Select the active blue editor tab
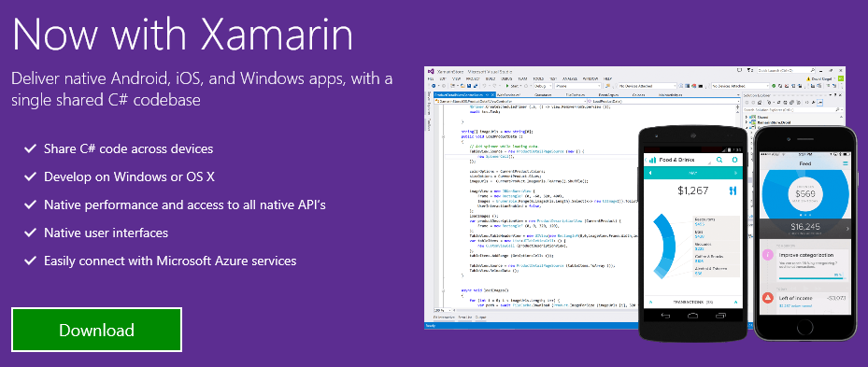The height and width of the screenshot is (367, 868). tap(464, 94)
